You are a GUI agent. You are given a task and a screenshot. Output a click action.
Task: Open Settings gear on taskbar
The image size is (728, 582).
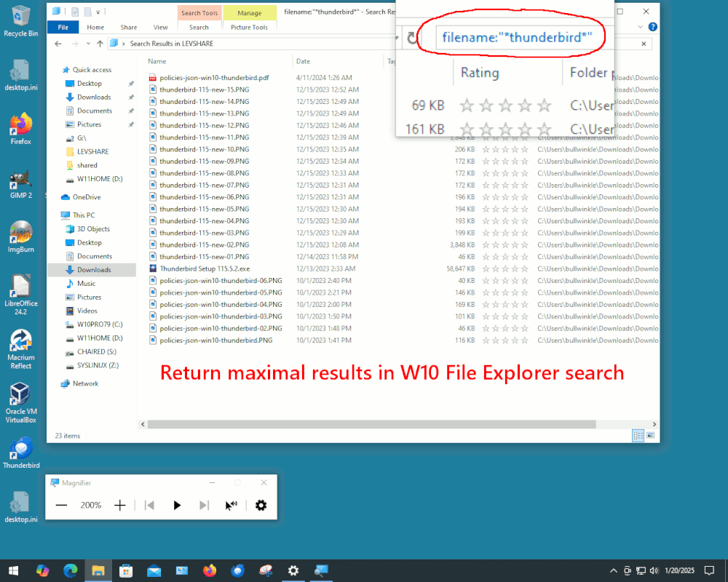click(x=293, y=570)
